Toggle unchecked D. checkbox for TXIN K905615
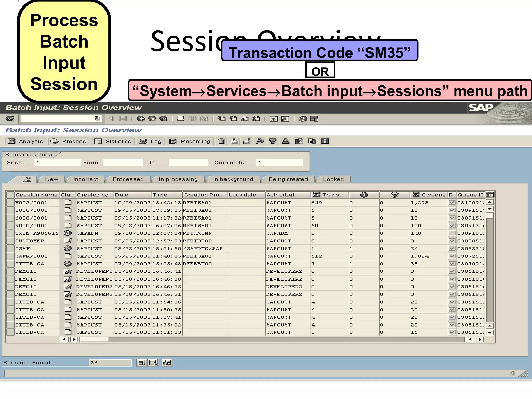 [452, 233]
